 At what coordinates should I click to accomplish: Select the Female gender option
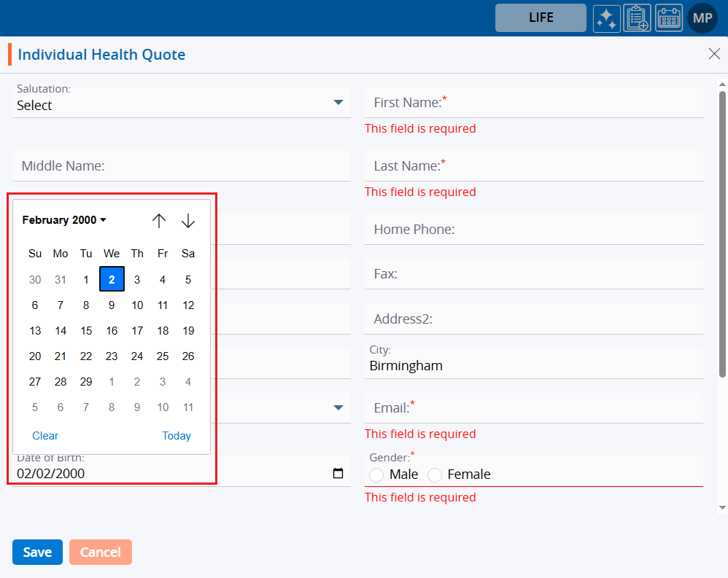coord(435,475)
